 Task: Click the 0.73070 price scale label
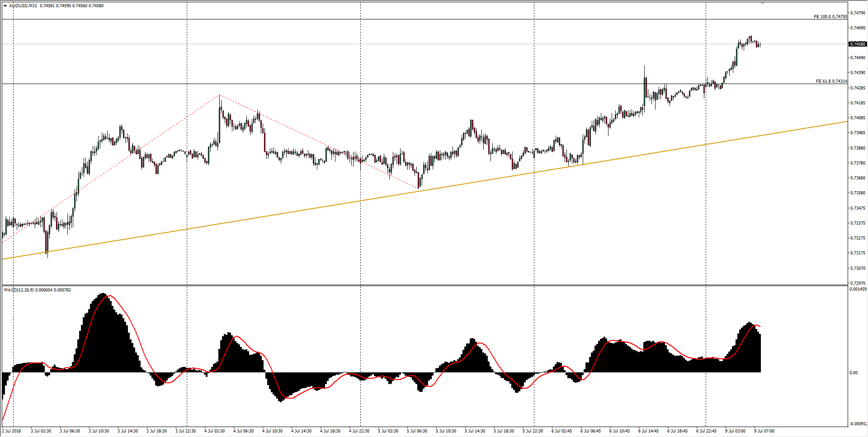(857, 268)
